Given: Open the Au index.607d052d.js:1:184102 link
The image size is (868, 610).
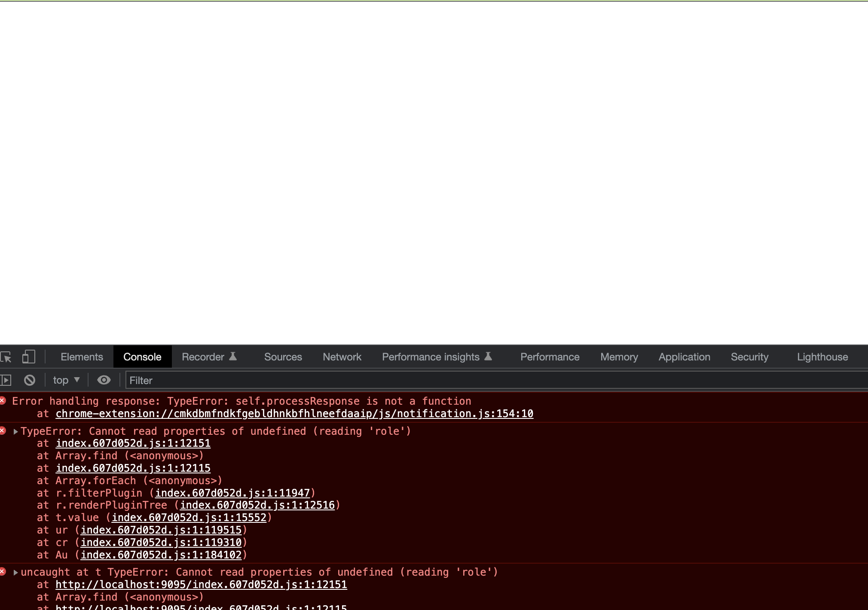Looking at the screenshot, I should point(161,555).
